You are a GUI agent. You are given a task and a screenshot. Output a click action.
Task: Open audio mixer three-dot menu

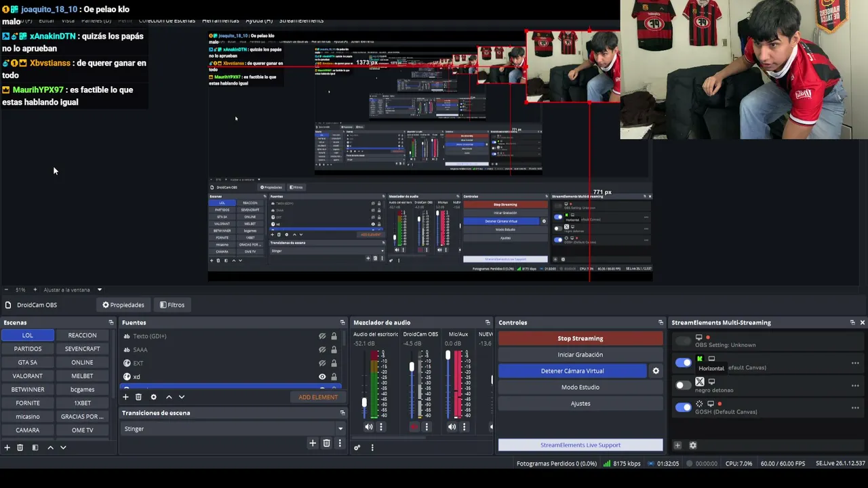372,447
